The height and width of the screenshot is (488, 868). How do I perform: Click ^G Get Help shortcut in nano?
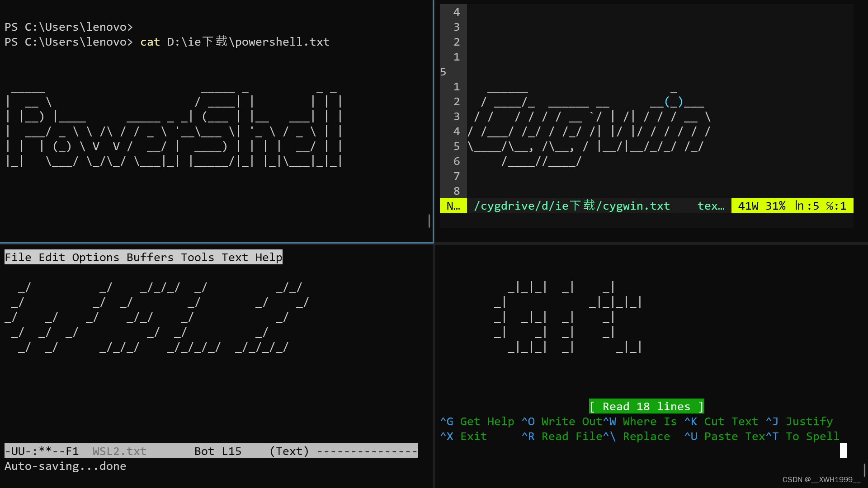click(477, 421)
